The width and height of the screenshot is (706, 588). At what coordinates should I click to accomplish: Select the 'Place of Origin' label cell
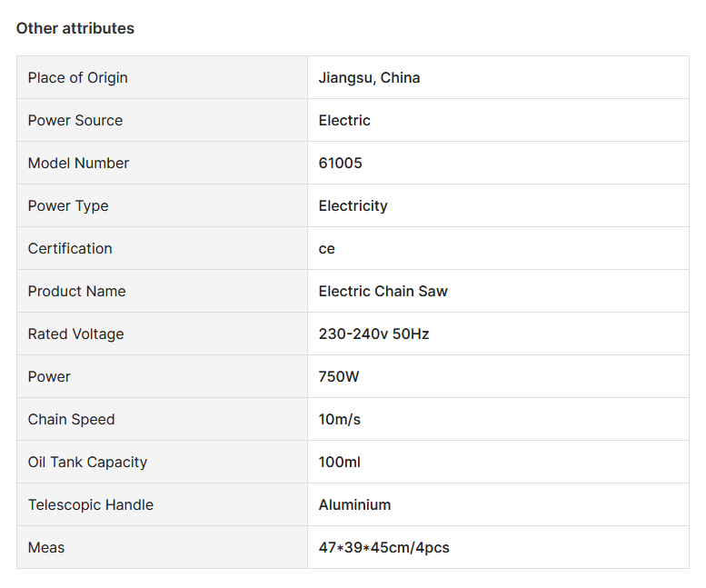click(x=78, y=77)
